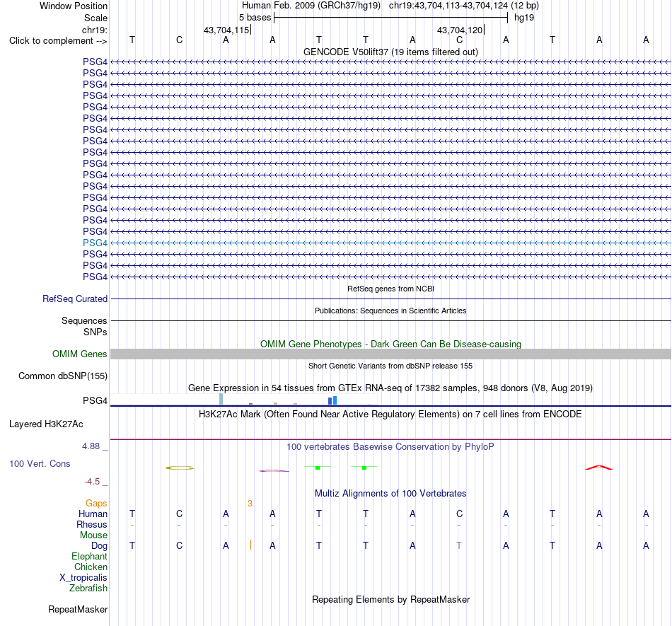Click the 43,704,120 coordinate marker

tap(460, 30)
